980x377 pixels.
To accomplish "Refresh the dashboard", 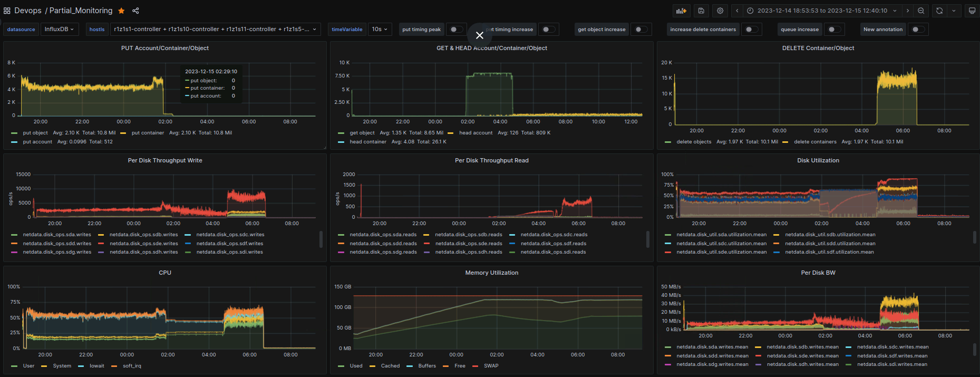I will (939, 11).
